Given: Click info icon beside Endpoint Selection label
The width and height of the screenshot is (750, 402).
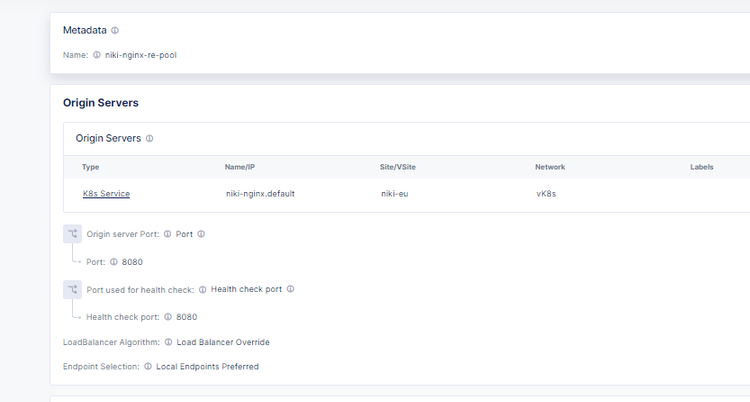Looking at the screenshot, I should click(148, 367).
